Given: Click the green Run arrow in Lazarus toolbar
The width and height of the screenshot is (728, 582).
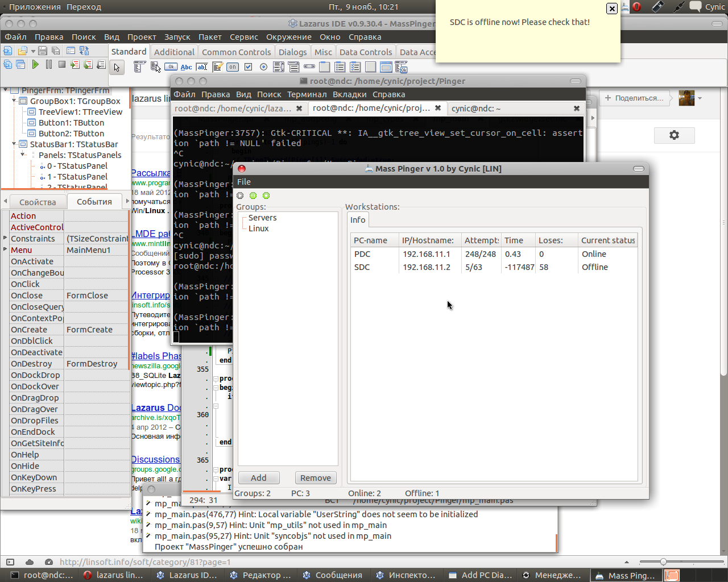Looking at the screenshot, I should tap(35, 65).
